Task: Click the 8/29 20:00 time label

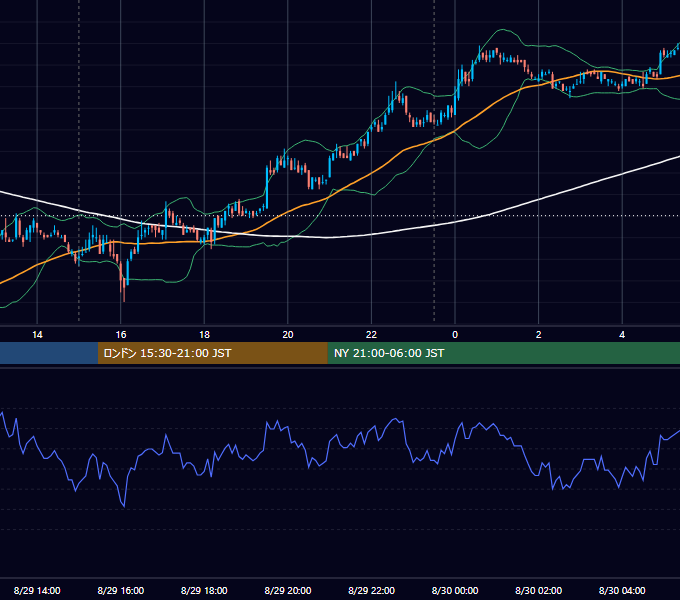Action: 288,590
